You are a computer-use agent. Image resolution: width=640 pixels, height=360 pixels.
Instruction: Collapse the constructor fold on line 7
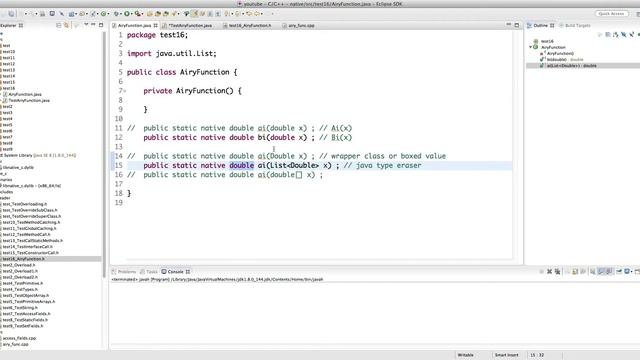pyautogui.click(x=124, y=91)
